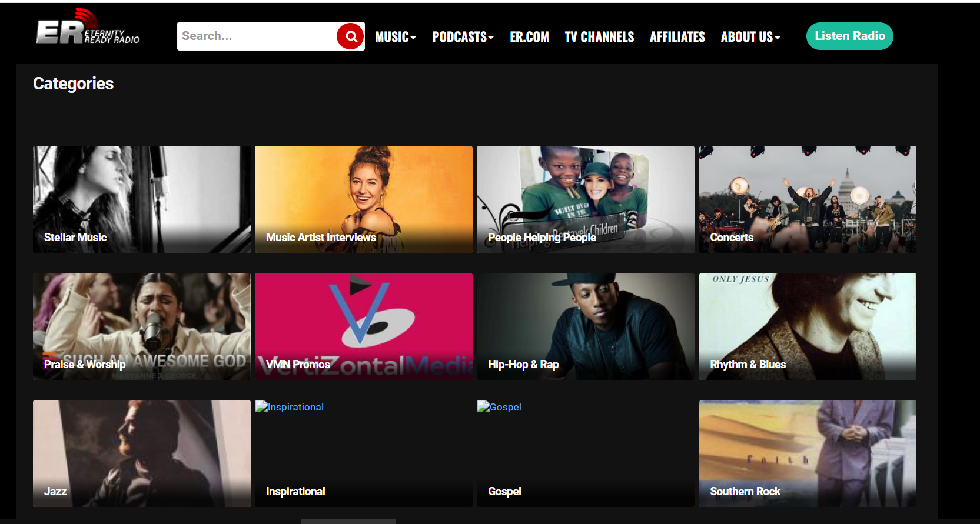Open the People Helping People category

coord(585,199)
